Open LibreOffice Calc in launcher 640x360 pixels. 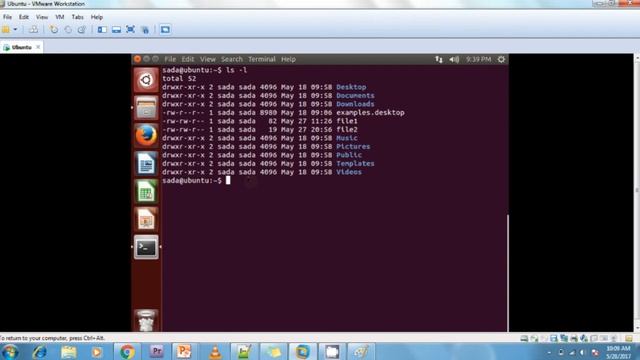[146, 191]
